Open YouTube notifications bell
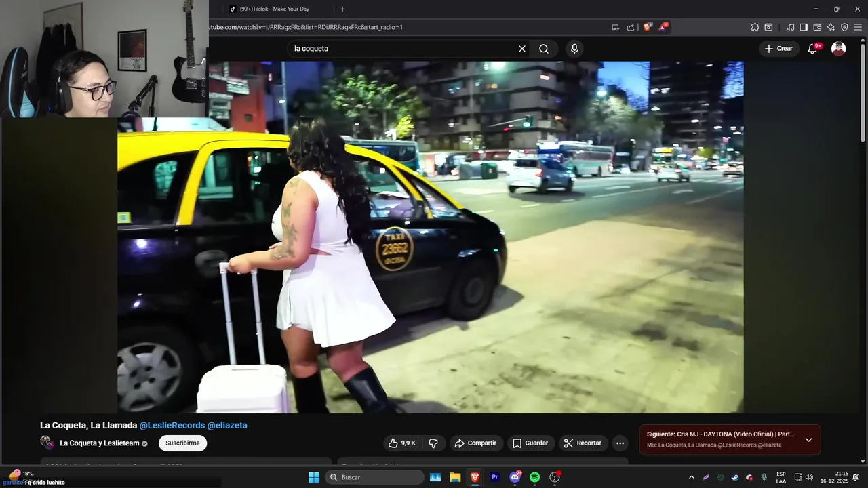Screen dimensions: 868x488 813,49
